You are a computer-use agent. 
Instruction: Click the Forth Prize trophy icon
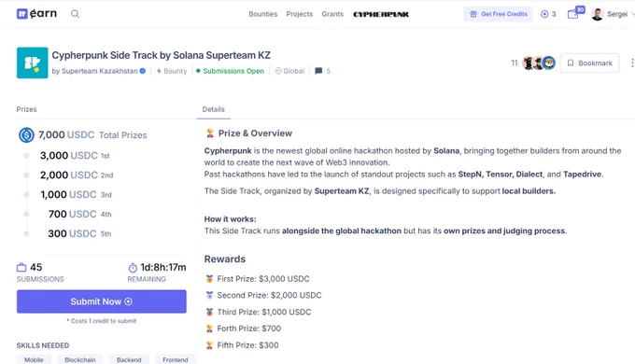209,329
